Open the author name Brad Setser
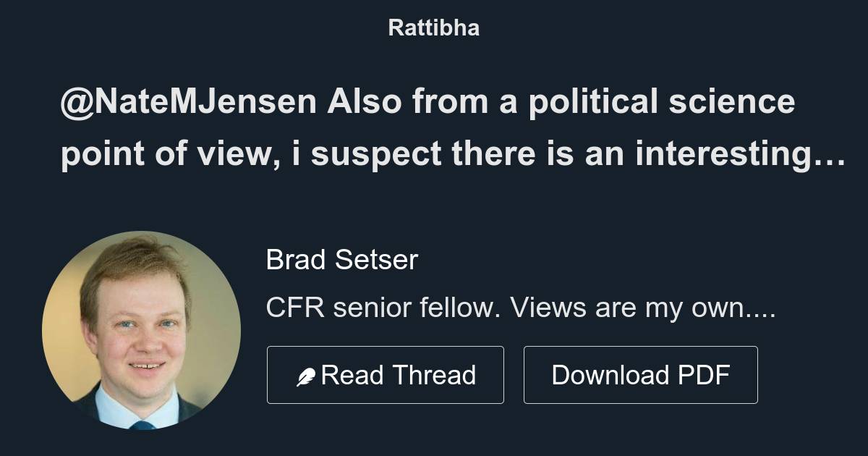Screen dimensions: 868x456 341,260
